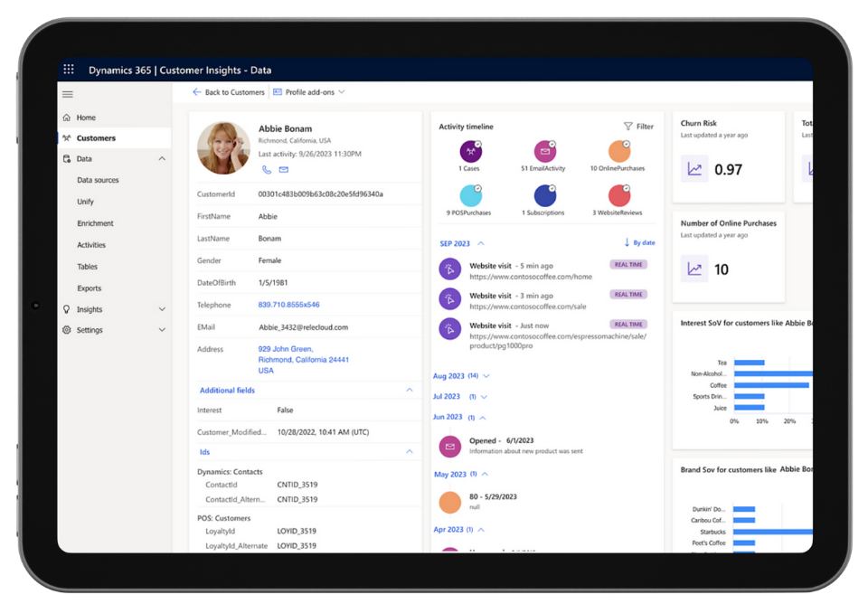Open Customers in the left navigation
This screenshot has width=868, height=604.
96,138
